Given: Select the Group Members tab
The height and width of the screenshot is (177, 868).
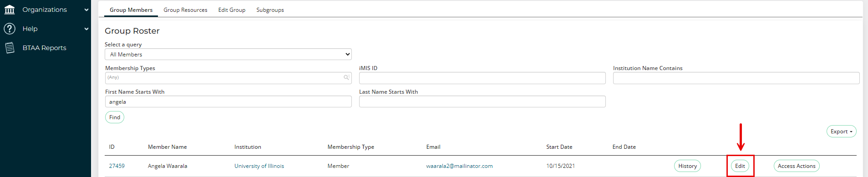Looking at the screenshot, I should pos(131,10).
